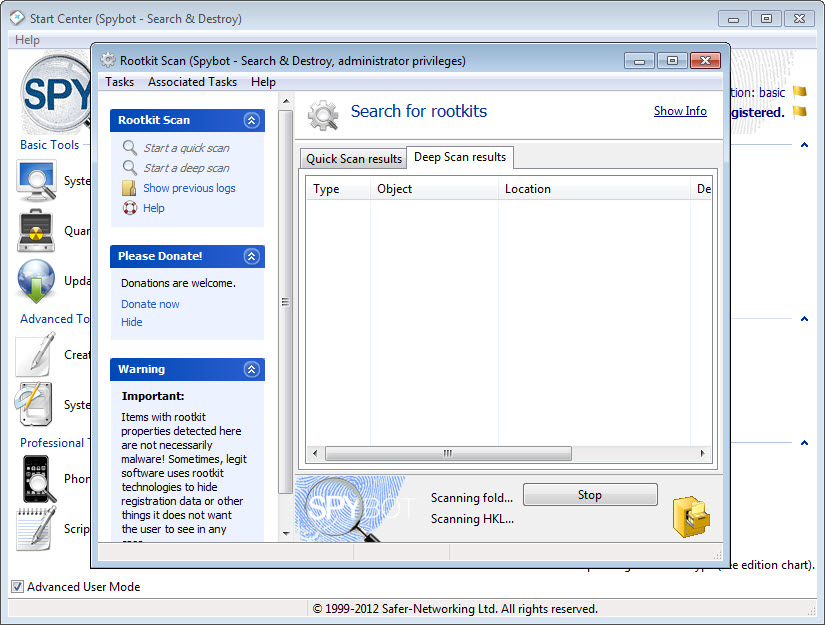This screenshot has height=625, width=825.
Task: Click the magnifier icon beside Start a quick scan
Action: [129, 147]
